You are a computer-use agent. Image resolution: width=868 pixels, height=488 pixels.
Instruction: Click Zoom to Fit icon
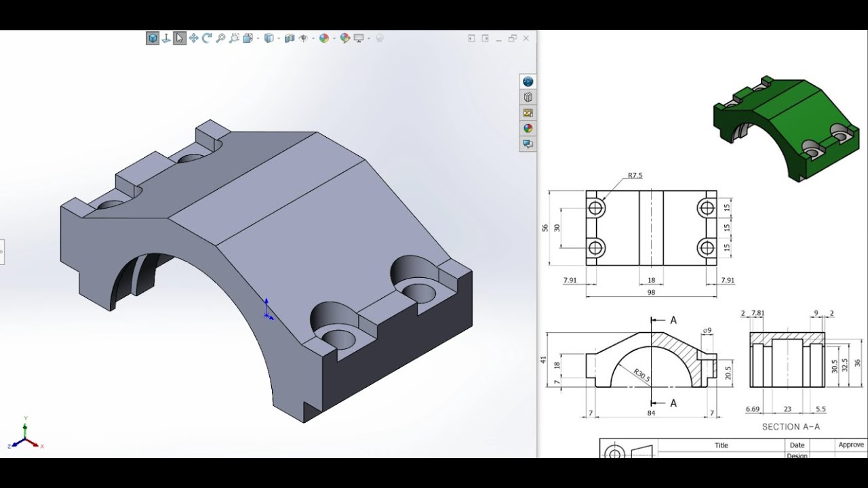tap(234, 38)
